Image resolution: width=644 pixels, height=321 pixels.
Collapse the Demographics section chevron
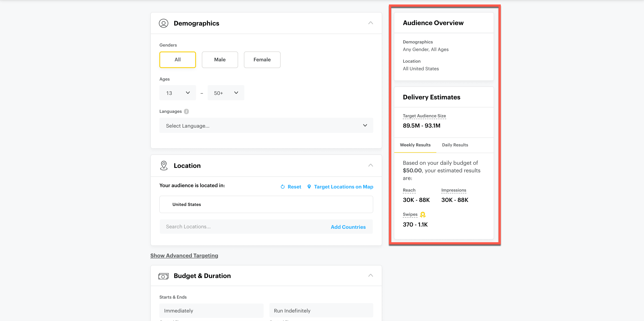tap(371, 23)
